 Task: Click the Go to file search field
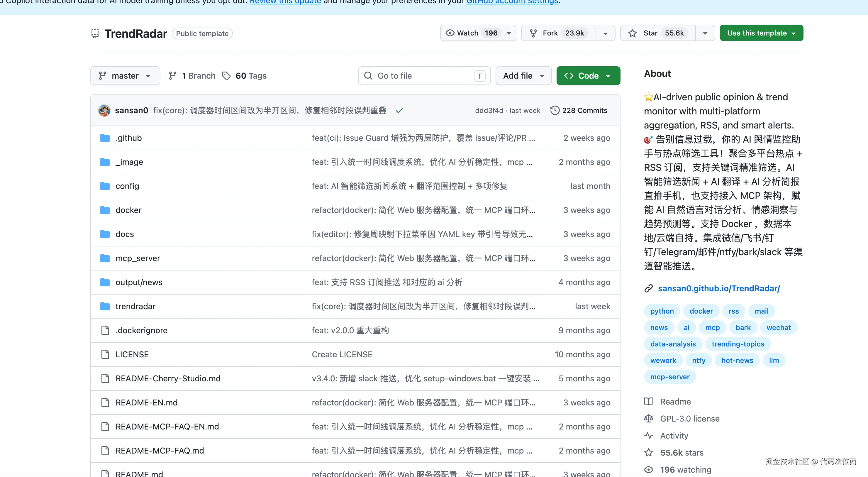point(421,76)
